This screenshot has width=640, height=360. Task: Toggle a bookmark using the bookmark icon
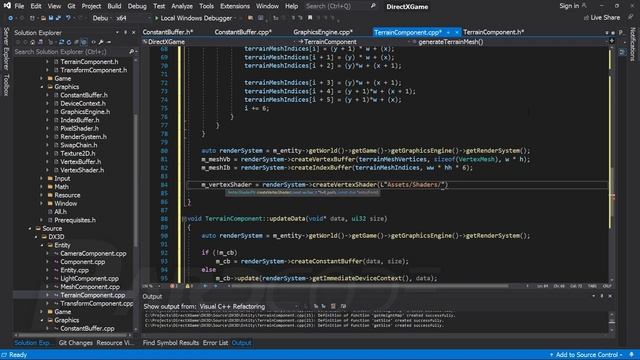[310, 18]
